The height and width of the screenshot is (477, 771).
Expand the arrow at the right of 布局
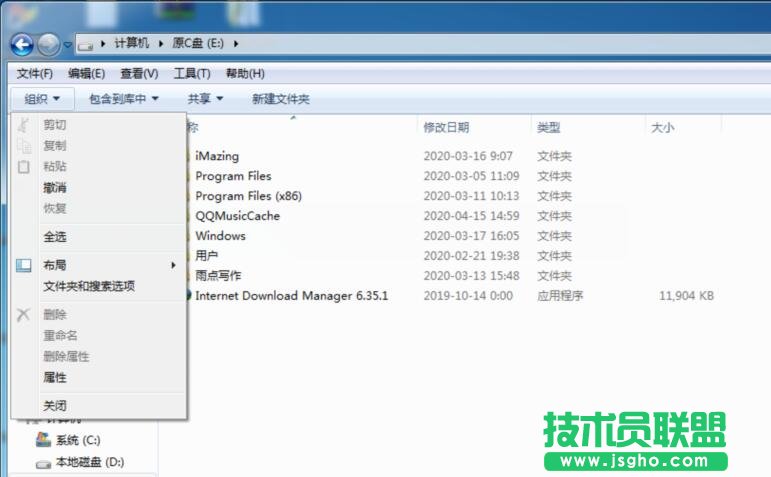coord(173,265)
